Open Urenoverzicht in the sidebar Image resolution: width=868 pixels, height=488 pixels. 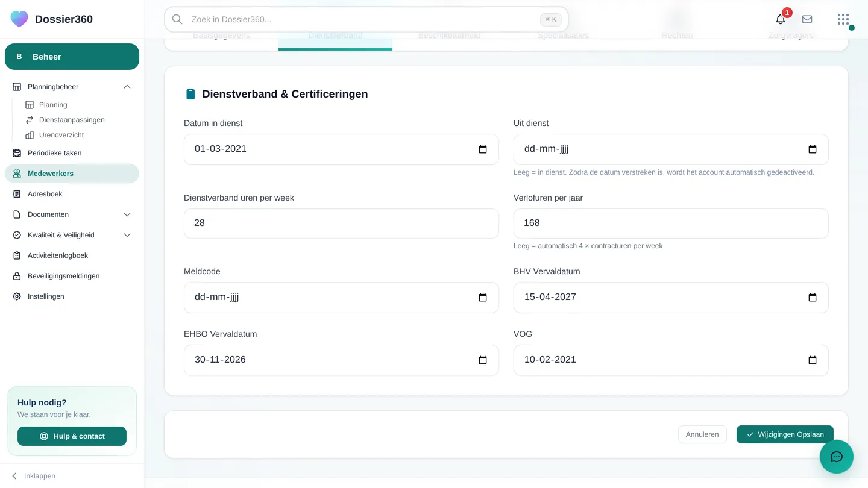coord(61,135)
